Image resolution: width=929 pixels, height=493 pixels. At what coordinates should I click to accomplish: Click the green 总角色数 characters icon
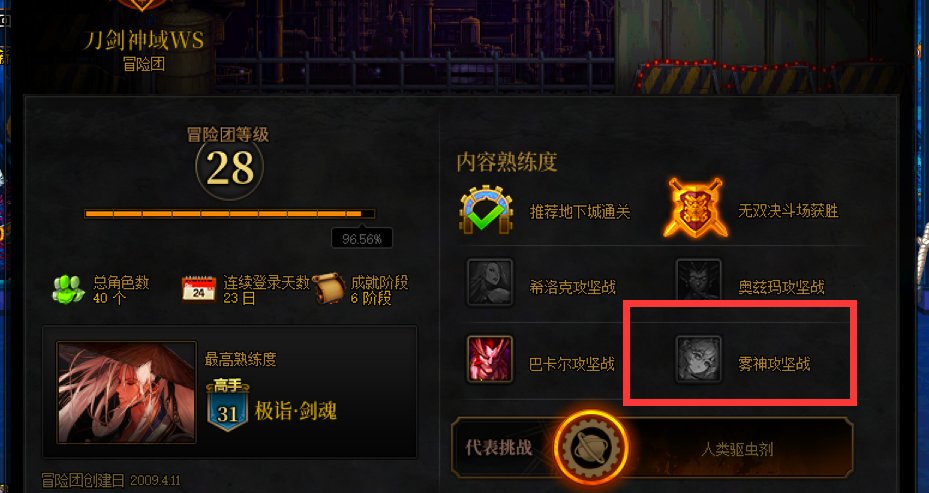pyautogui.click(x=68, y=290)
